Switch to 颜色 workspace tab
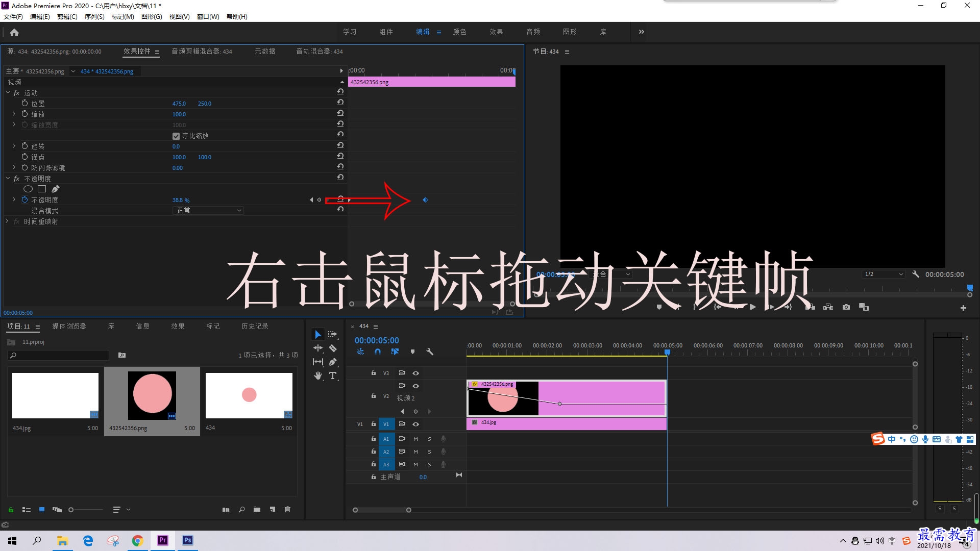Screen dimensions: 980x551 click(x=459, y=32)
